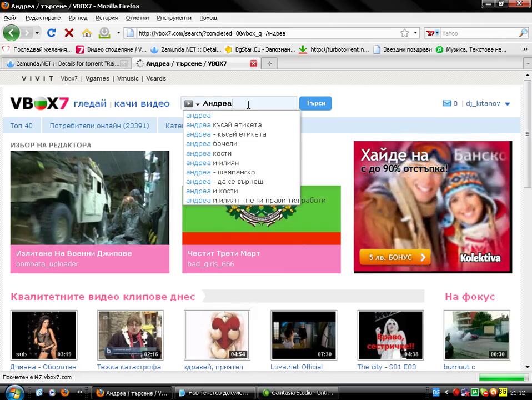Open the История menu
Image resolution: width=532 pixels, height=400 pixels.
[x=106, y=18]
